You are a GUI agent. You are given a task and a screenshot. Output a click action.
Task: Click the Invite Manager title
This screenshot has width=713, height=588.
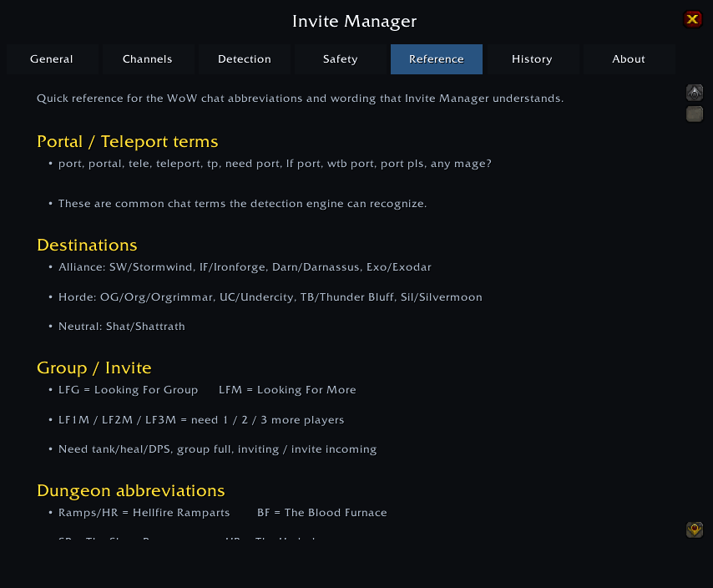coord(354,22)
